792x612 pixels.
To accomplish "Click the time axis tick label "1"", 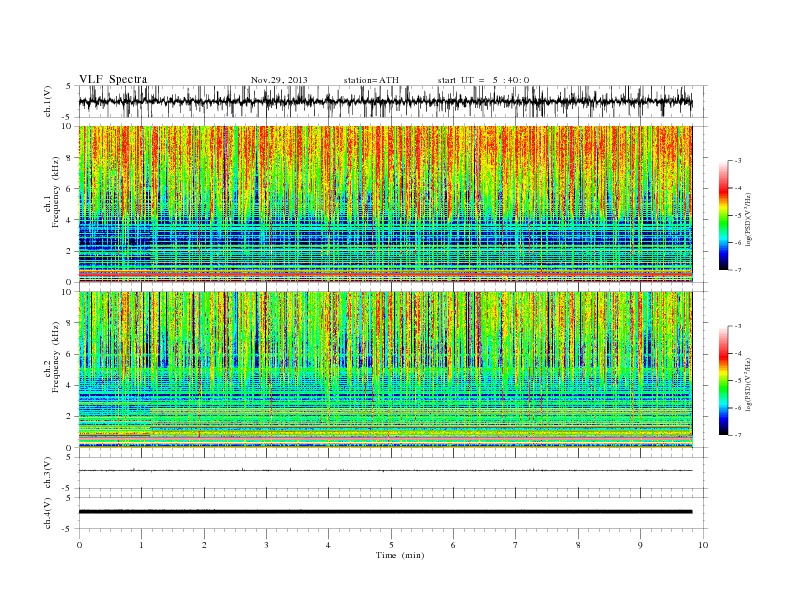I will 141,545.
